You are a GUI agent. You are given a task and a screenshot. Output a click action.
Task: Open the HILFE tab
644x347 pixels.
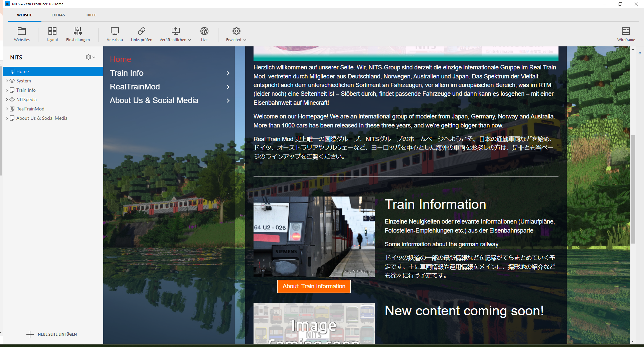91,15
